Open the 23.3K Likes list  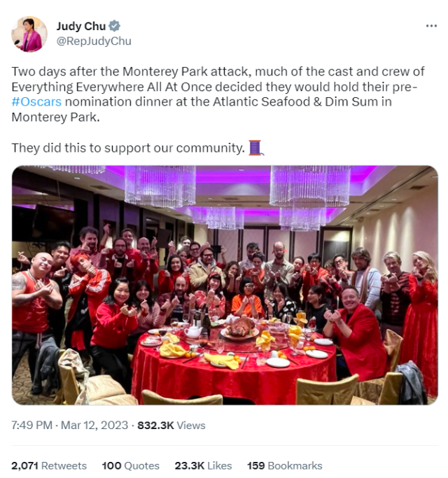tap(203, 465)
